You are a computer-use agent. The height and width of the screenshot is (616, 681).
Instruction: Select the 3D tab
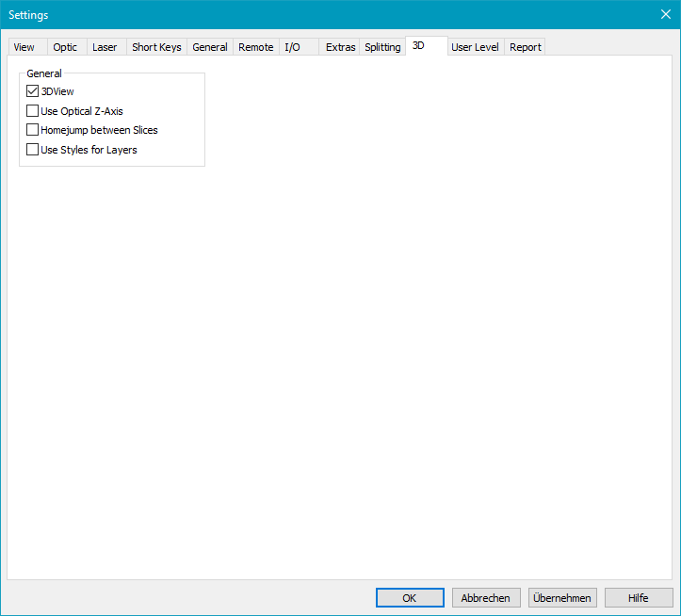(419, 45)
